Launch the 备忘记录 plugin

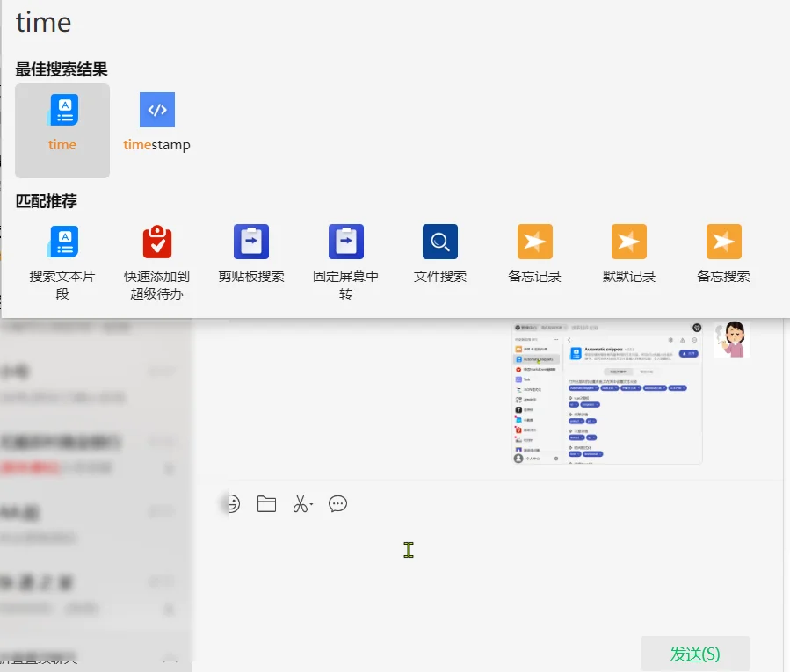click(534, 250)
